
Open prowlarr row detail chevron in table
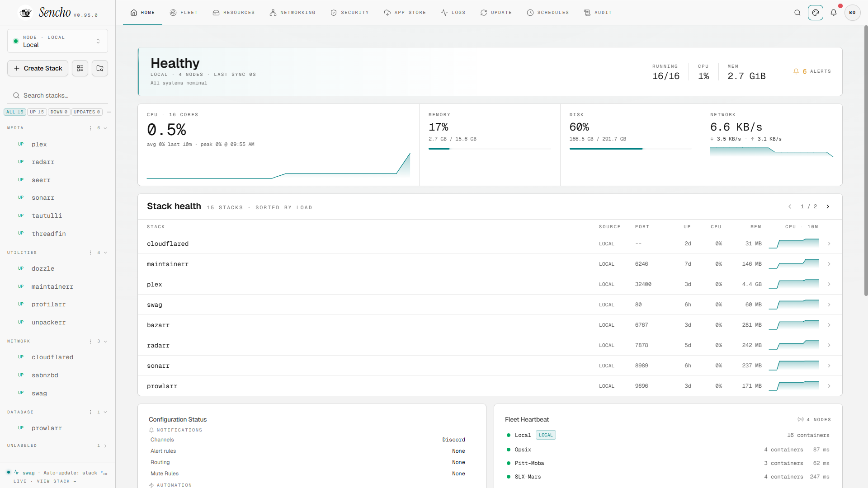click(829, 386)
